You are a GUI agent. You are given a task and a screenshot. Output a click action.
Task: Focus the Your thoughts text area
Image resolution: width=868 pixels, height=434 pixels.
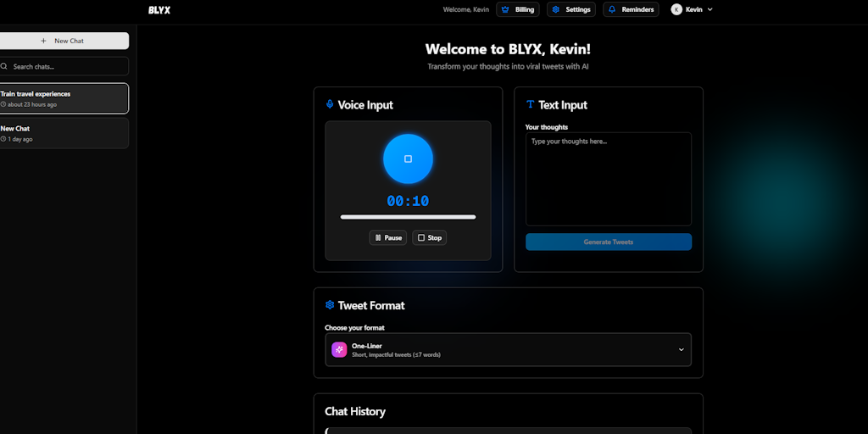[x=609, y=179]
